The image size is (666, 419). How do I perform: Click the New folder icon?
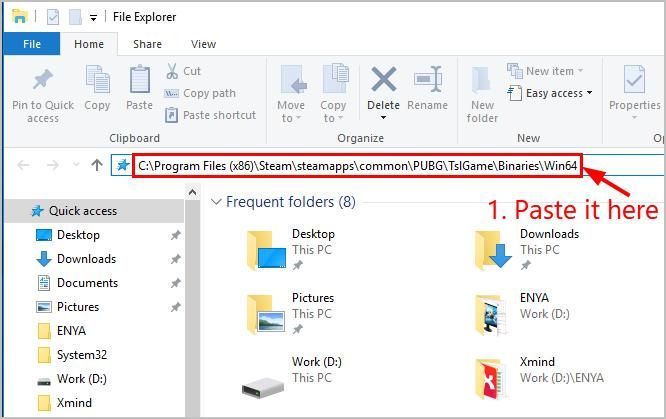(x=482, y=79)
